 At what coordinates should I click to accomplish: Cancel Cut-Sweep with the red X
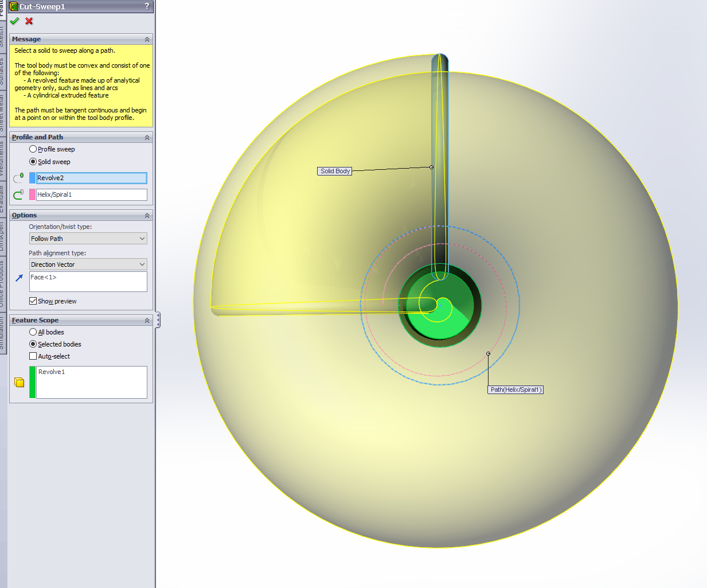pyautogui.click(x=29, y=21)
